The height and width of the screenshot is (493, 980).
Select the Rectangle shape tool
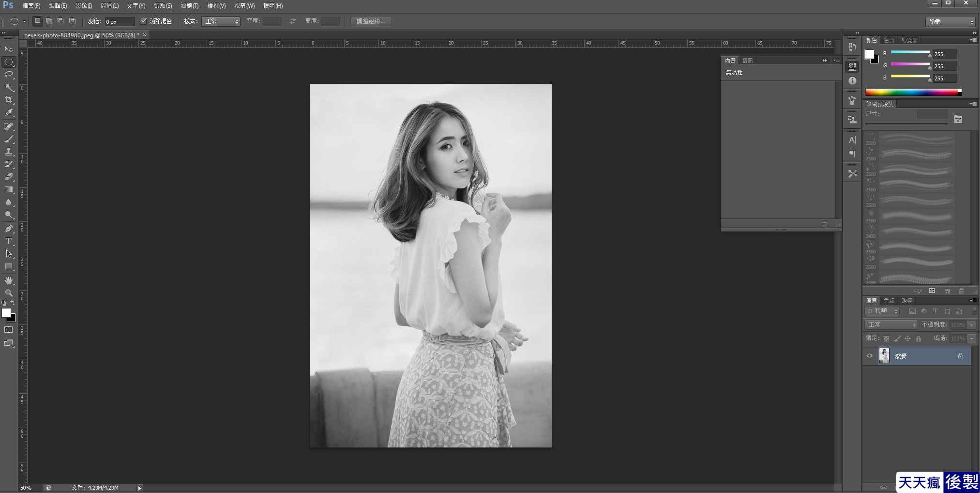9,266
